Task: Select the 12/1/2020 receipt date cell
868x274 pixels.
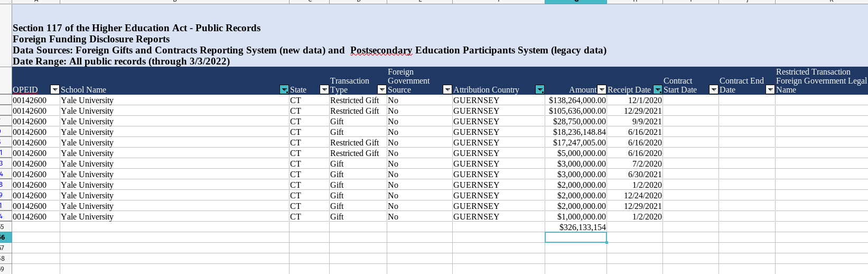Action: tap(634, 100)
